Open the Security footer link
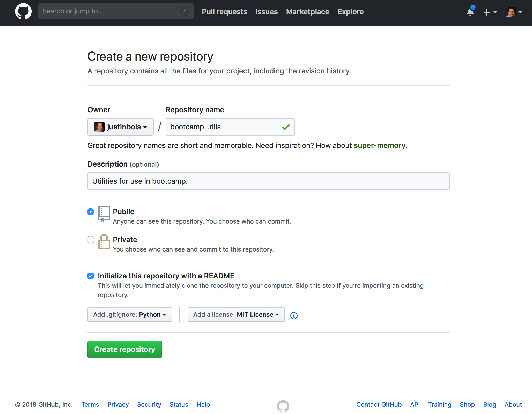The width and height of the screenshot is (532, 414). pyautogui.click(x=149, y=404)
